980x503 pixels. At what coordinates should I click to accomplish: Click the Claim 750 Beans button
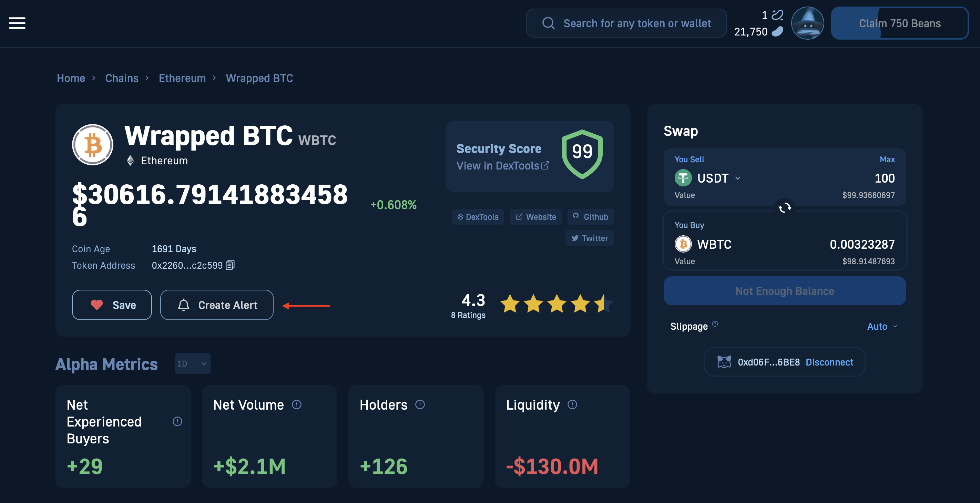(900, 22)
